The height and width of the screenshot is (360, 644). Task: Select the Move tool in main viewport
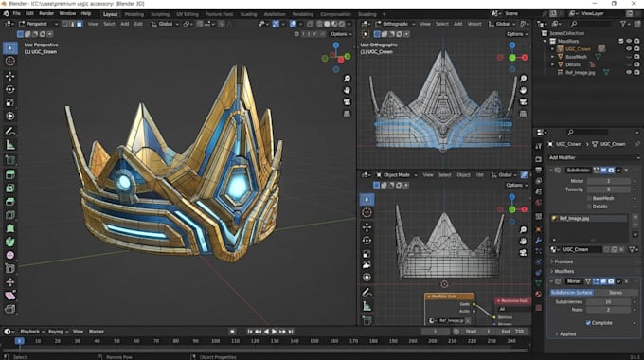click(x=9, y=76)
